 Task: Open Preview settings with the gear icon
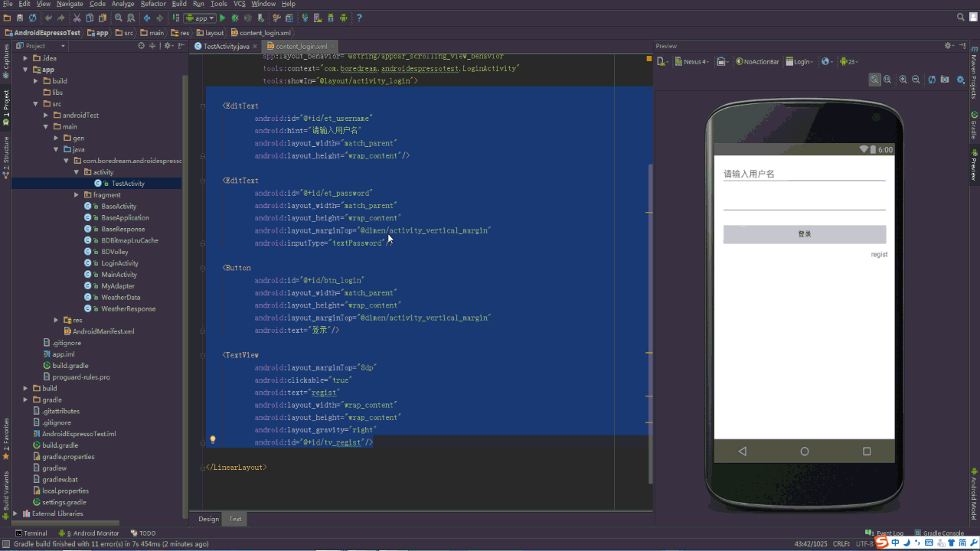click(x=960, y=80)
